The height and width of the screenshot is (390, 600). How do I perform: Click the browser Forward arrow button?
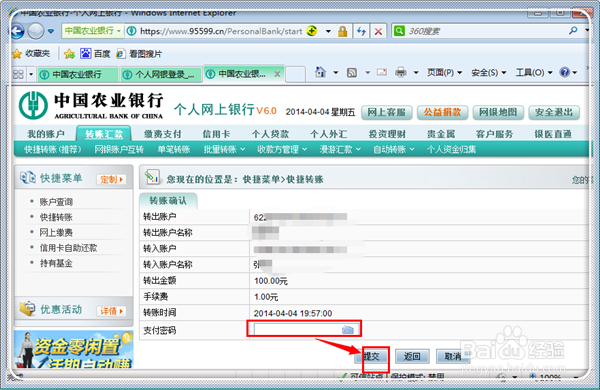pos(36,31)
